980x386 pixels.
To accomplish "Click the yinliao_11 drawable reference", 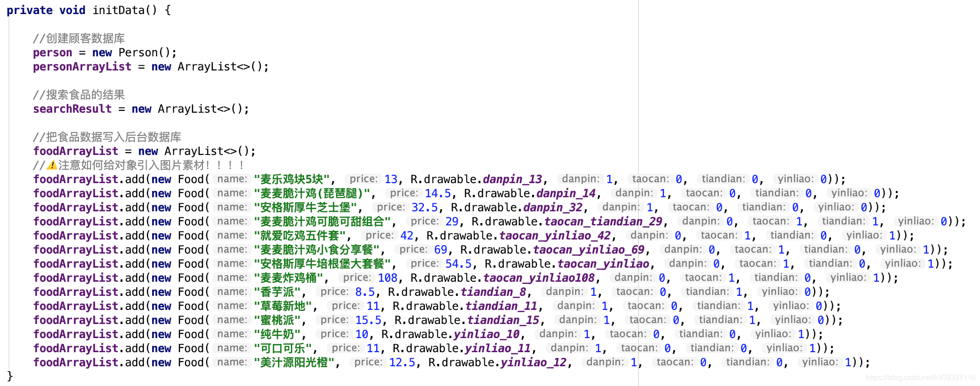I will 498,348.
